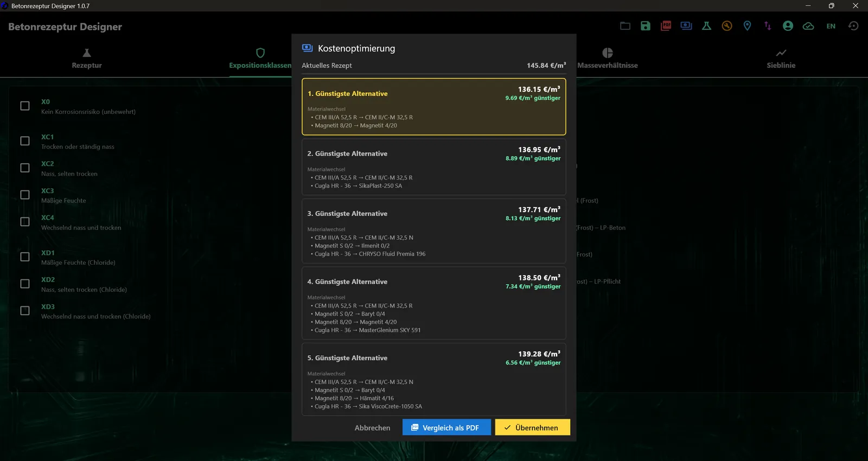Image resolution: width=868 pixels, height=461 pixels.
Task: Click the 8.13 €/m³ günstiger savings text
Action: [x=533, y=219]
